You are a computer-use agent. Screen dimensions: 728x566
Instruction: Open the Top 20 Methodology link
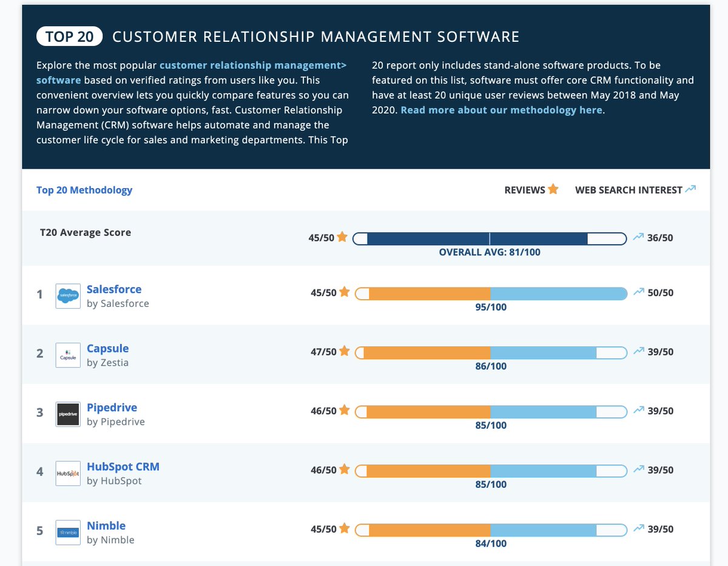pyautogui.click(x=84, y=190)
